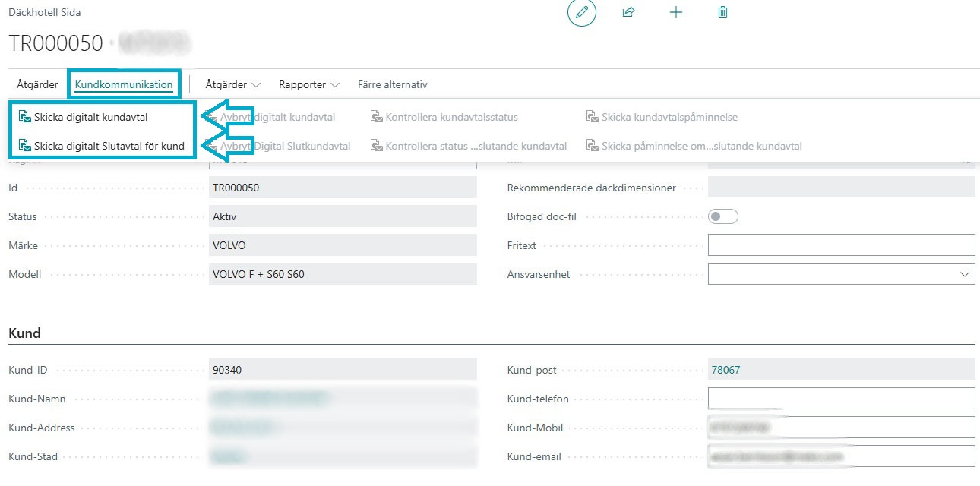Open the Rapporter dropdown menu

pyautogui.click(x=308, y=84)
